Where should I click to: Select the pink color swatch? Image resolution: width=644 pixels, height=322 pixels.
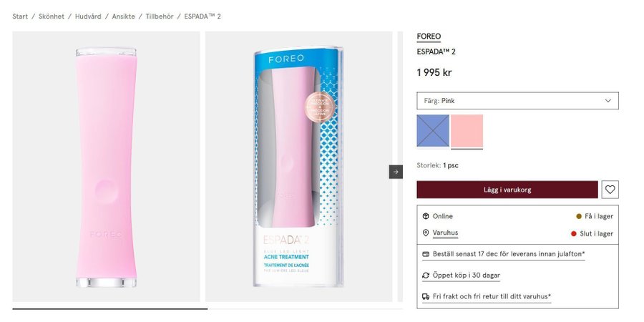pos(467,131)
